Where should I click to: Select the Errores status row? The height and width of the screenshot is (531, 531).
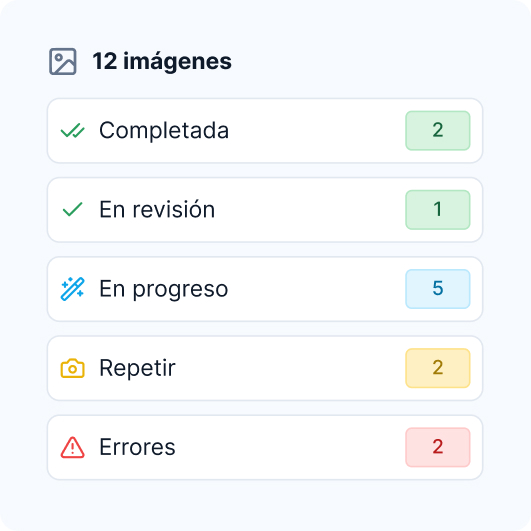pyautogui.click(x=265, y=447)
